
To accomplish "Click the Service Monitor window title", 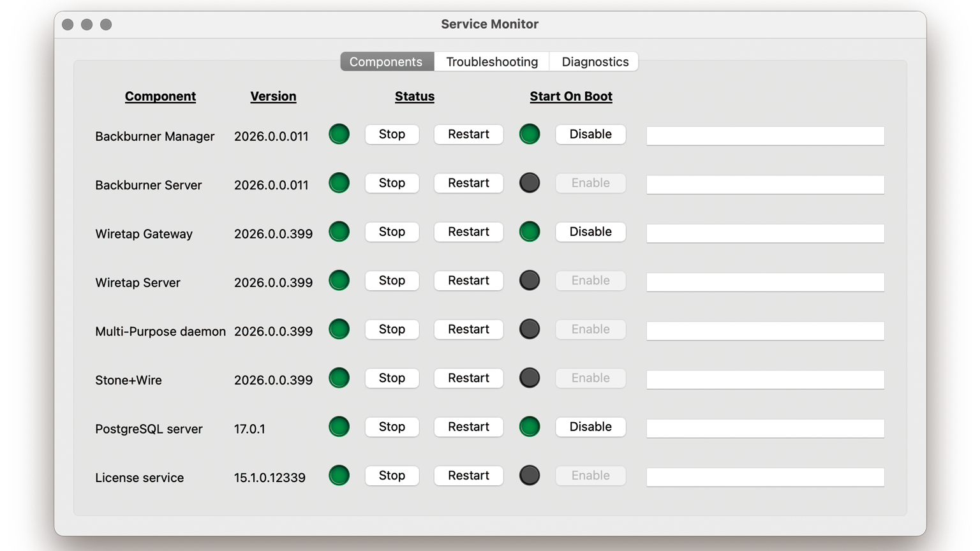I will coord(490,24).
